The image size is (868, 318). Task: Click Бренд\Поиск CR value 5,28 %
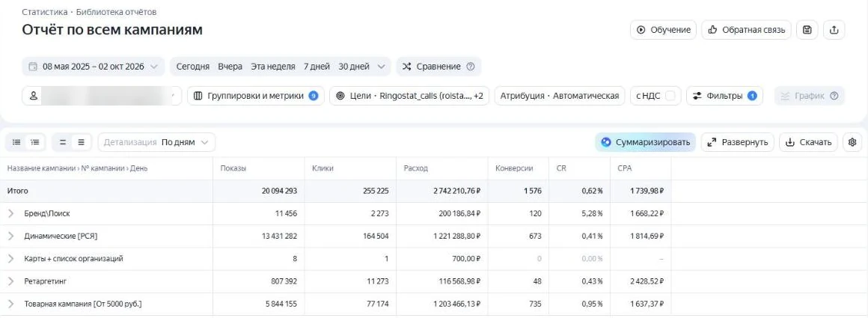click(592, 213)
